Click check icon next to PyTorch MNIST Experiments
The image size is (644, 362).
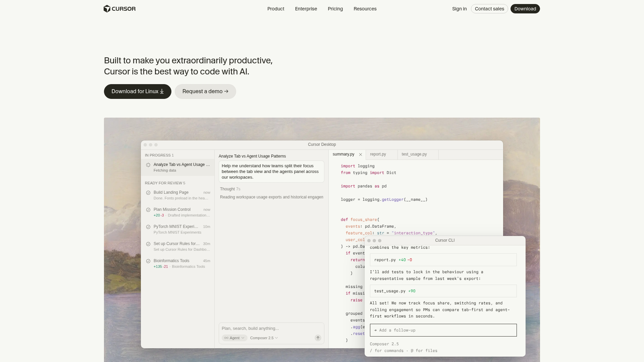[148, 227]
